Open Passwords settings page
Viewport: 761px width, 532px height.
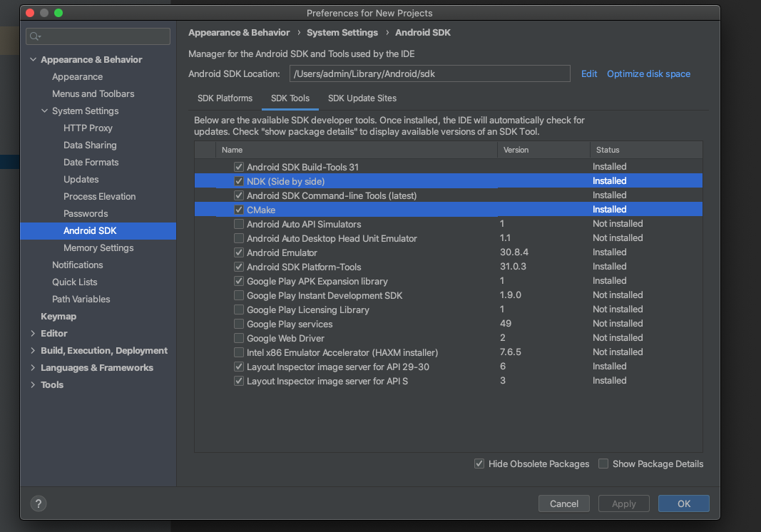click(x=86, y=213)
